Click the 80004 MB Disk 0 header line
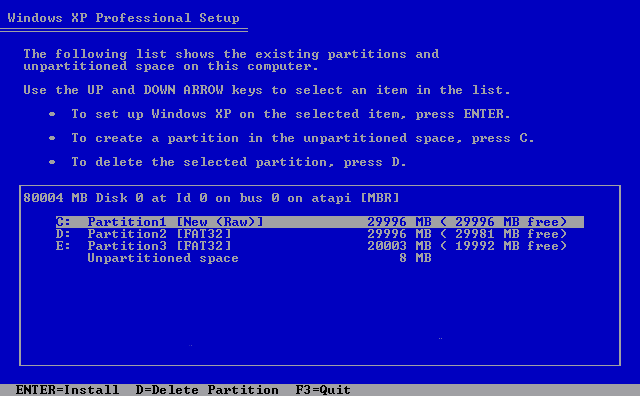 (211, 198)
